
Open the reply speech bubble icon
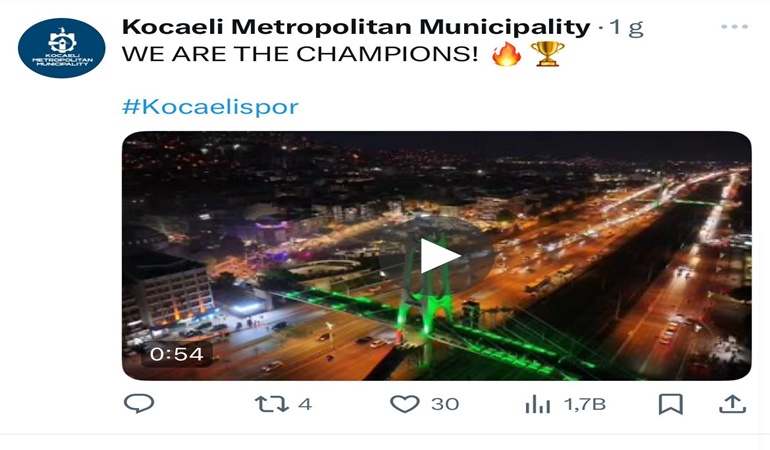[139, 403]
